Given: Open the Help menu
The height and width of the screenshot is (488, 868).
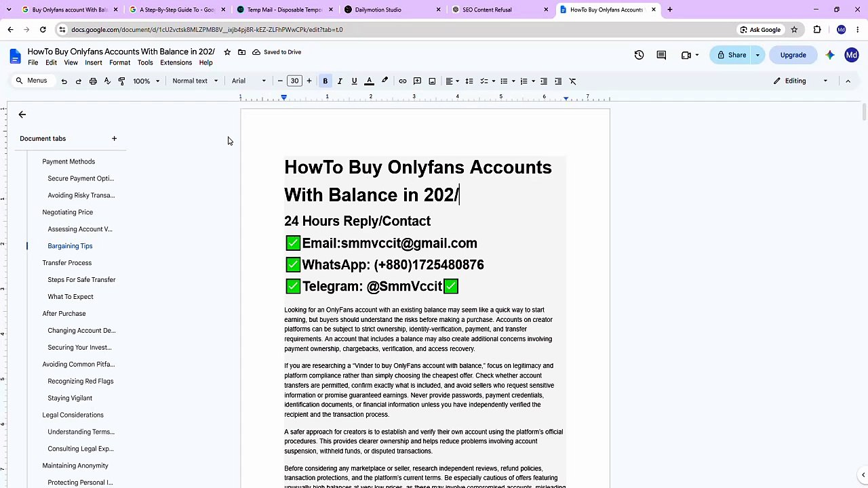Looking at the screenshot, I should [205, 62].
